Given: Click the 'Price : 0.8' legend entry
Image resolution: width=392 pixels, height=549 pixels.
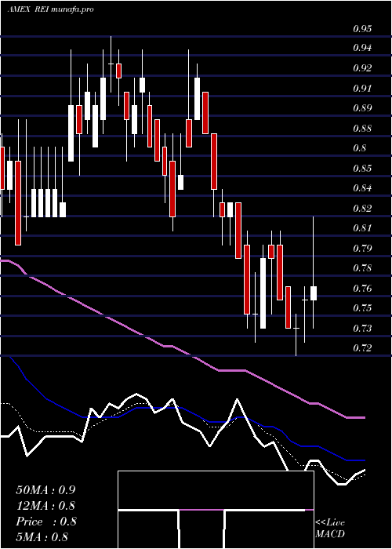Looking at the screenshot, I should coord(45,522).
